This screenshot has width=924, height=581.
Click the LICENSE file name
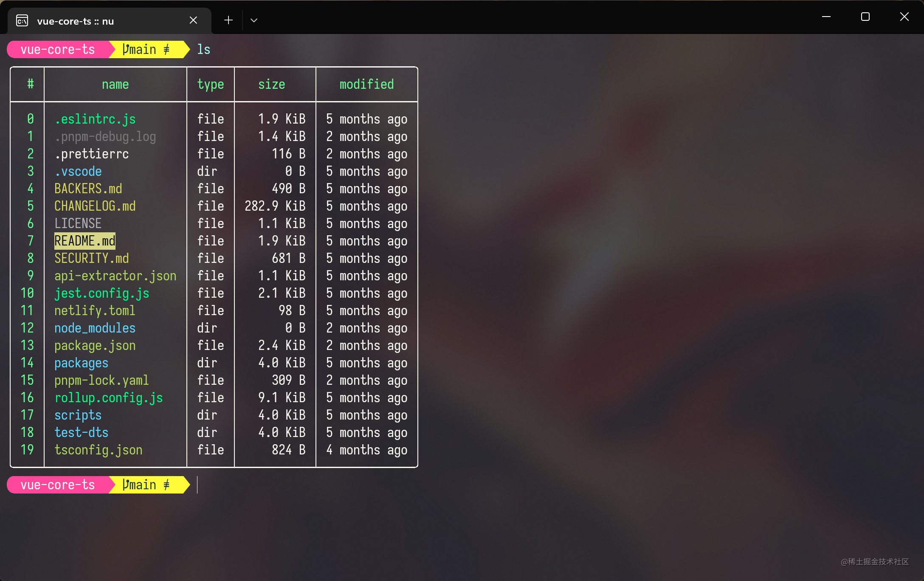78,224
